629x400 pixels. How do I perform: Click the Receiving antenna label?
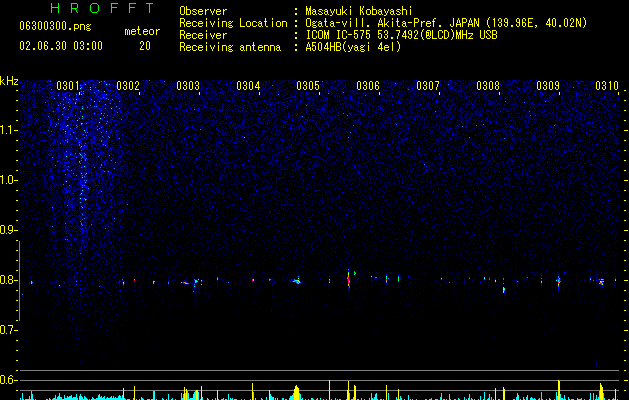pyautogui.click(x=230, y=47)
